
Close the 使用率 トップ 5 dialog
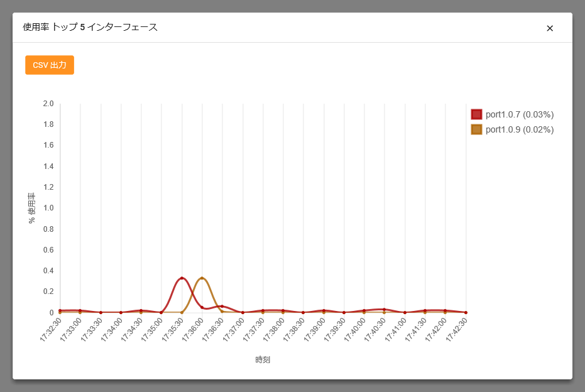[550, 28]
